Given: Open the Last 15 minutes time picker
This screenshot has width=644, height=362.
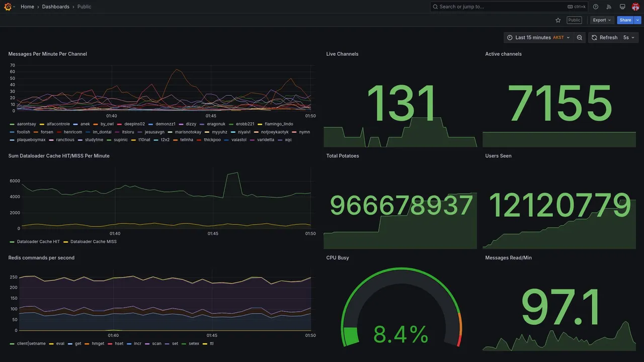Looking at the screenshot, I should point(538,38).
